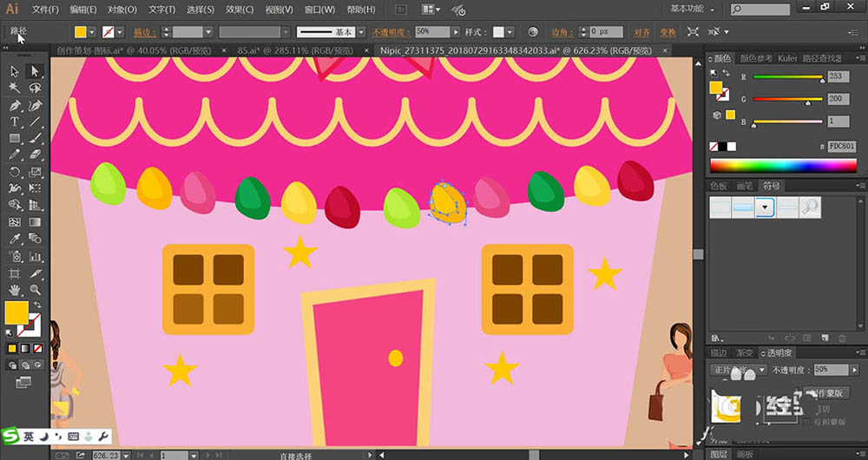The image size is (868, 460).
Task: Click the RGB color spectrum bar
Action: coord(783,165)
